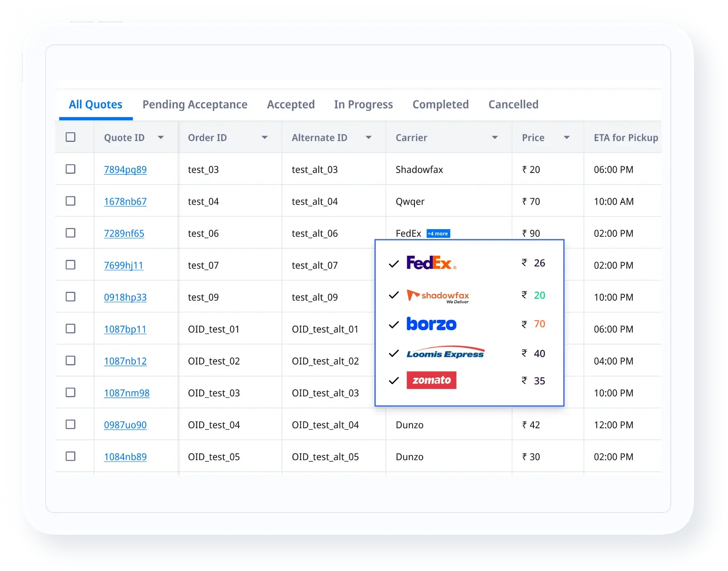728x571 pixels.
Task: Open the Alternate ID column dropdown arrow
Action: coord(369,137)
